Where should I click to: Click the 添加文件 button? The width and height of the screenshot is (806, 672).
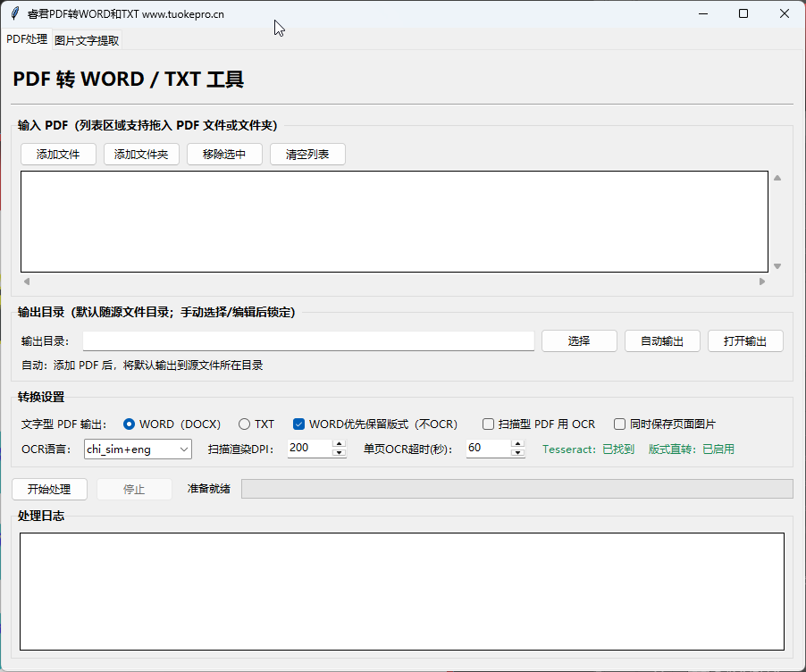tap(58, 155)
